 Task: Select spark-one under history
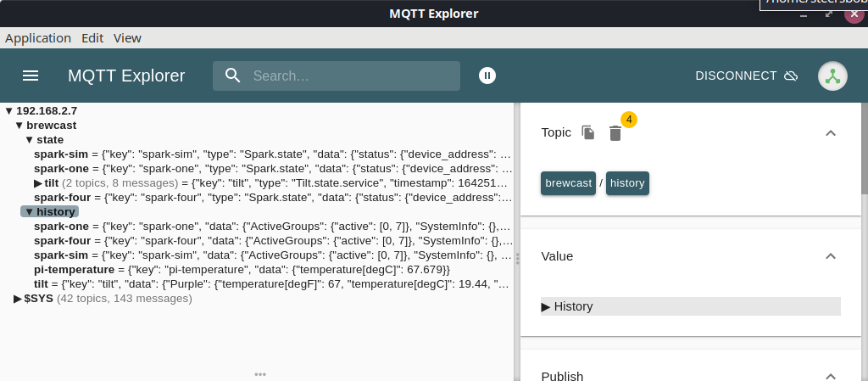tap(273, 226)
